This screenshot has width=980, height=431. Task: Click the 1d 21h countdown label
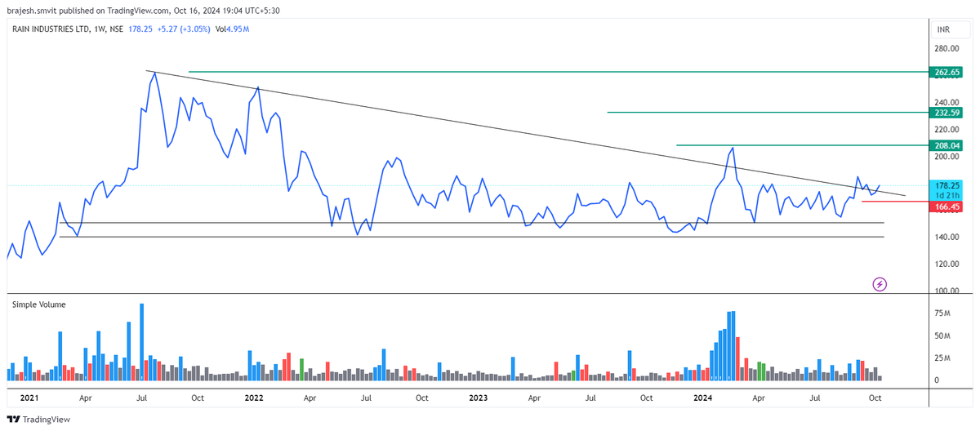pos(947,196)
